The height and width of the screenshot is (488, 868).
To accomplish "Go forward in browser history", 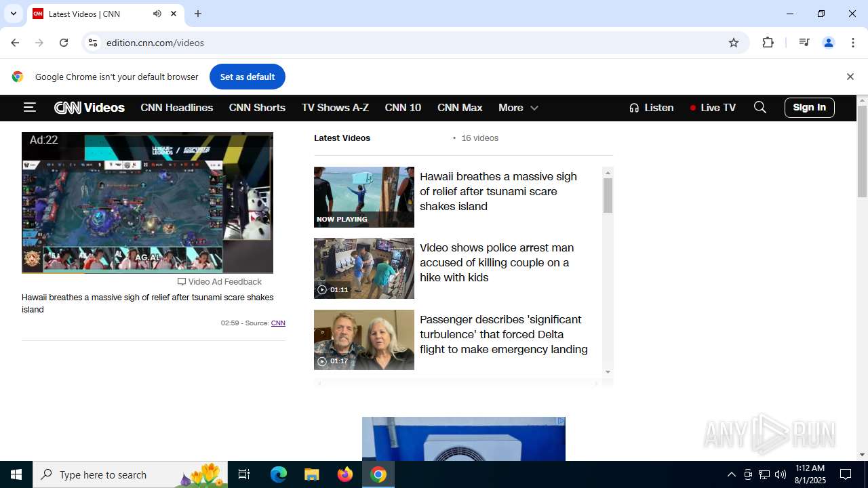I will coord(39,43).
